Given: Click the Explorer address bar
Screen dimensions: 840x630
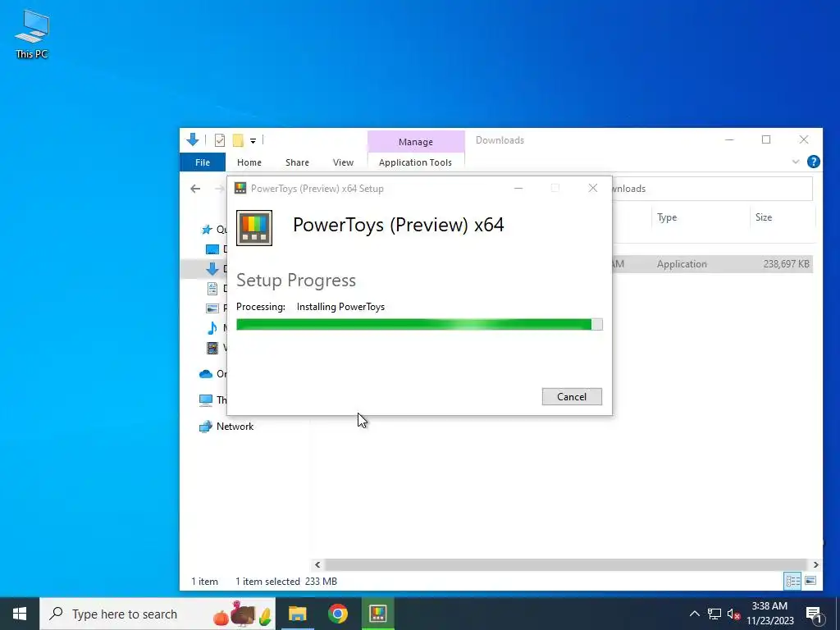Looking at the screenshot, I should click(711, 189).
